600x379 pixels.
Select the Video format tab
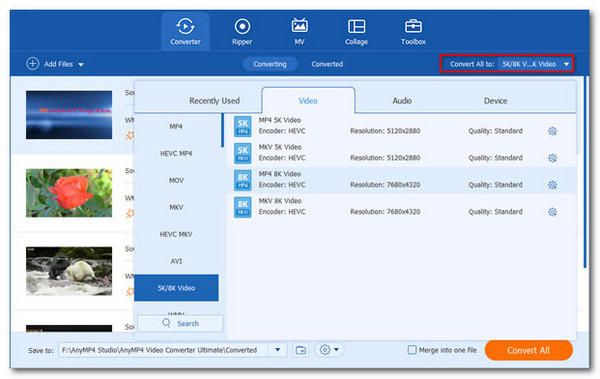tap(308, 101)
